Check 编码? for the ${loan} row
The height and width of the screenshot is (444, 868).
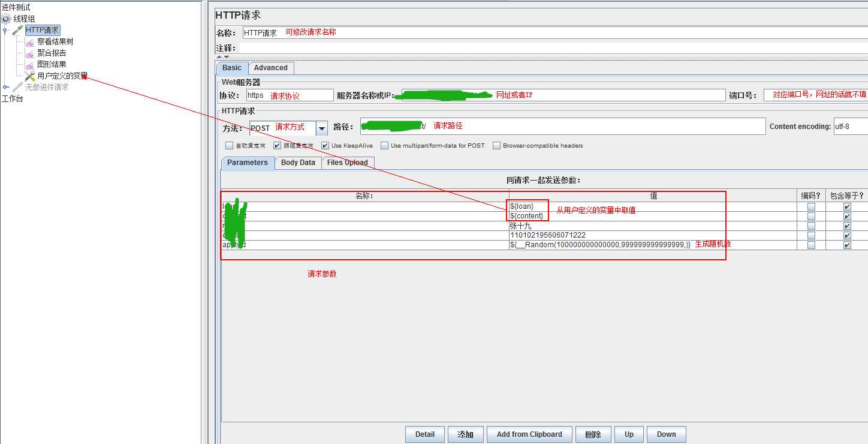click(811, 206)
